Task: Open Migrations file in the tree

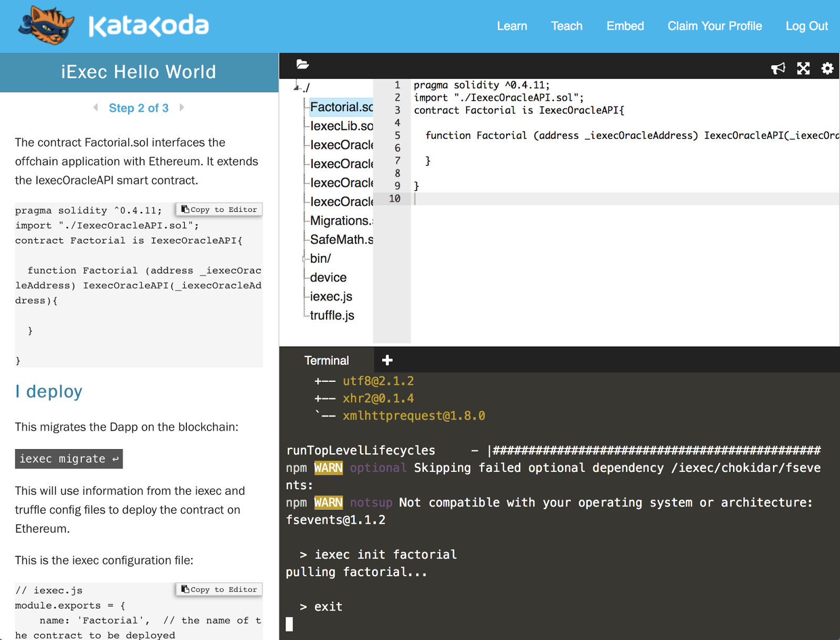Action: [x=341, y=220]
